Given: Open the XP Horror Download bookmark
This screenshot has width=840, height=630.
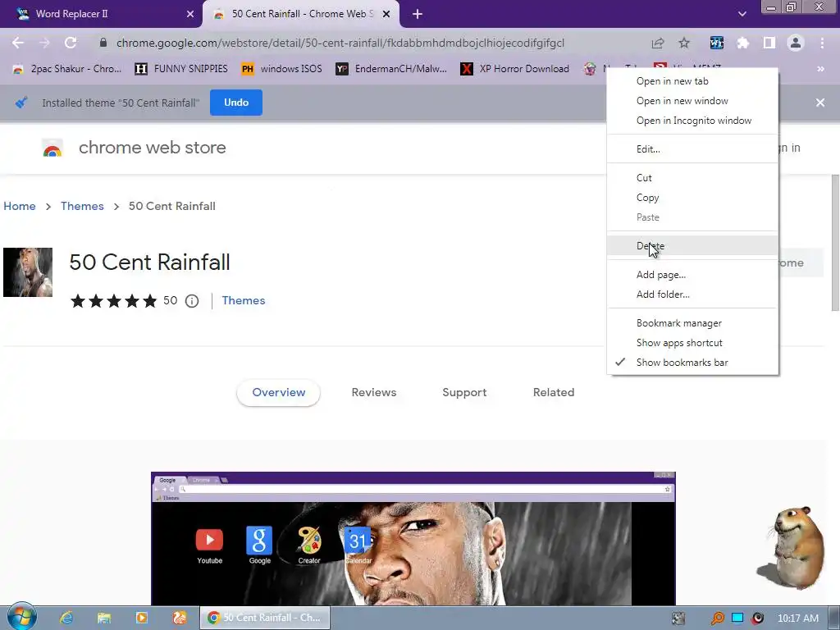Looking at the screenshot, I should (x=515, y=69).
